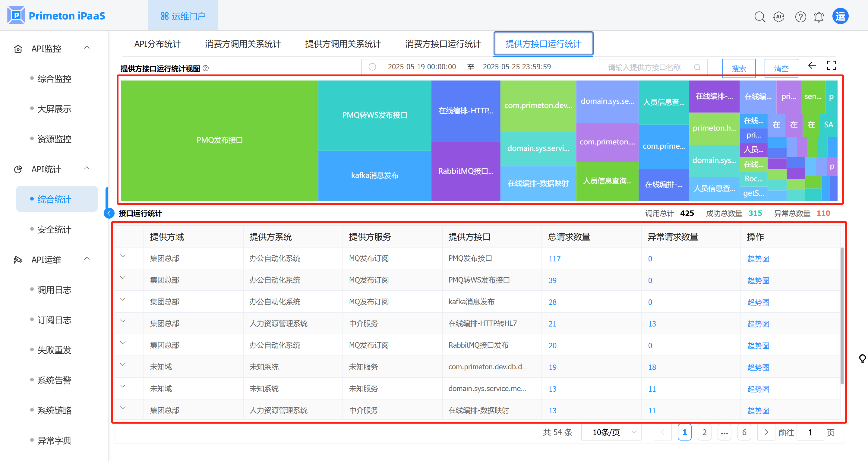Open the AI assistant icon
This screenshot has width=868, height=461.
(x=779, y=17)
